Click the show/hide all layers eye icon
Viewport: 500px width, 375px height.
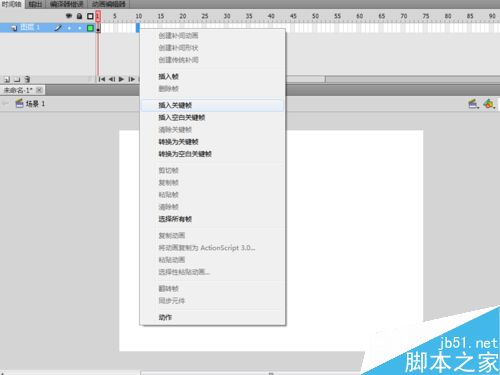point(69,16)
